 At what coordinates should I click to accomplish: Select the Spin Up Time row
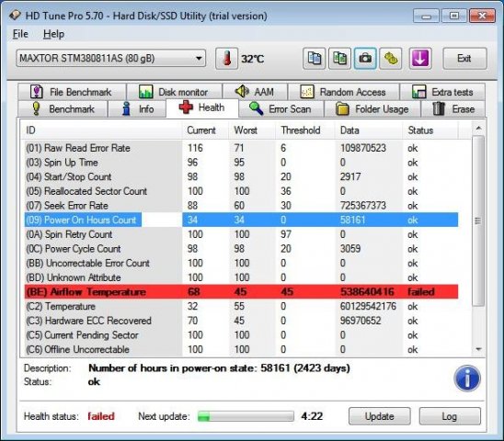pyautogui.click(x=241, y=163)
